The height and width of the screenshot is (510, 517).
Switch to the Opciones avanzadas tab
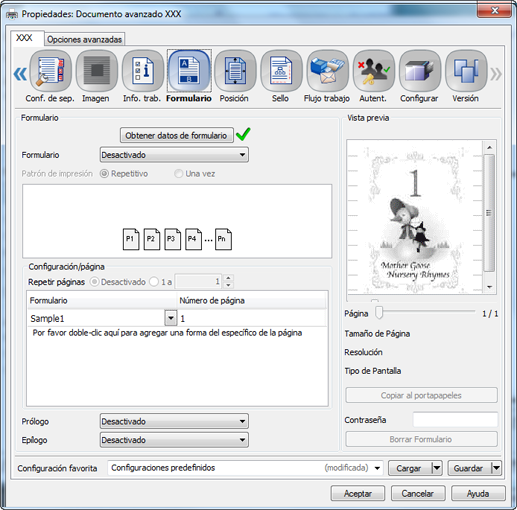[85, 39]
